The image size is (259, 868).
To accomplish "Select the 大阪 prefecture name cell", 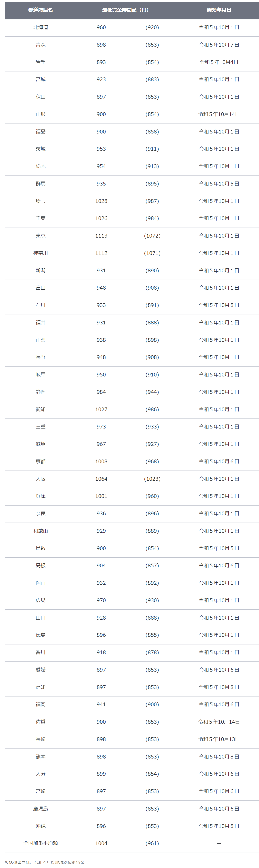I will click(40, 479).
